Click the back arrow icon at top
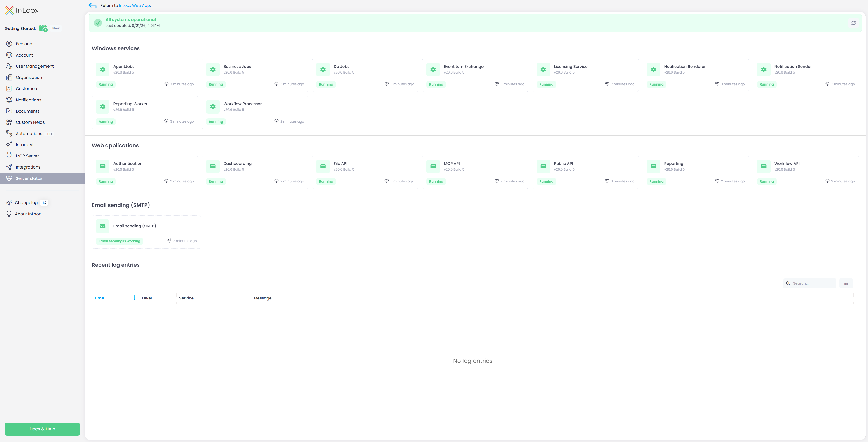Viewport: 868px width, 442px height. tap(92, 5)
